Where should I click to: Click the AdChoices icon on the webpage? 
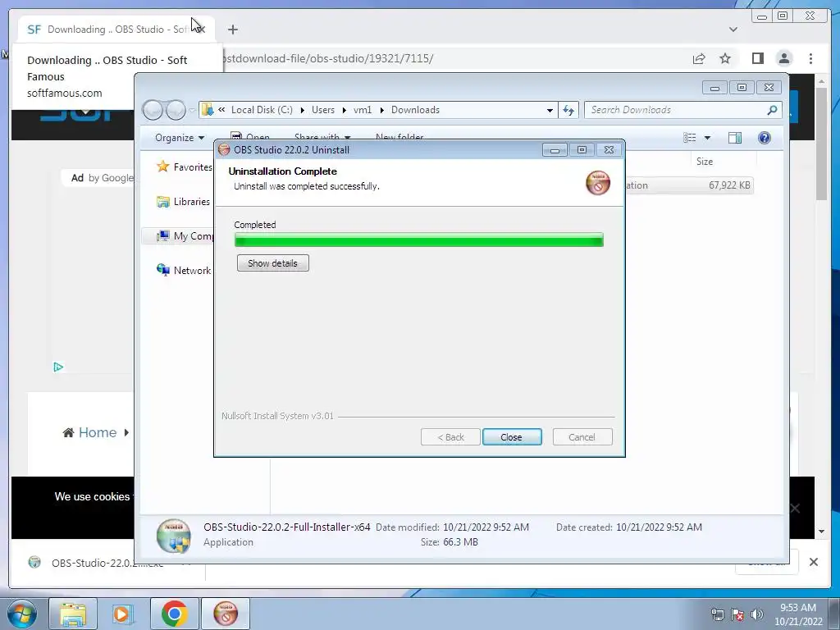click(x=58, y=367)
